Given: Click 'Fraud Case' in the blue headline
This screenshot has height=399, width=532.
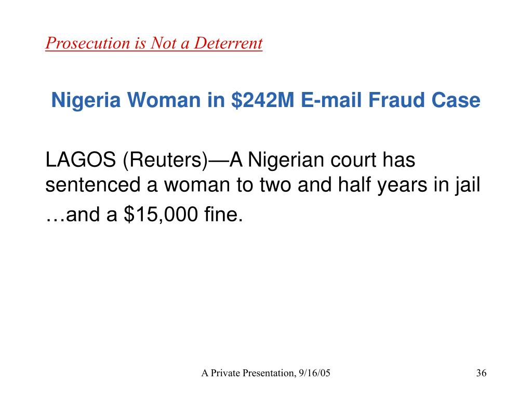Looking at the screenshot, I should tap(424, 100).
